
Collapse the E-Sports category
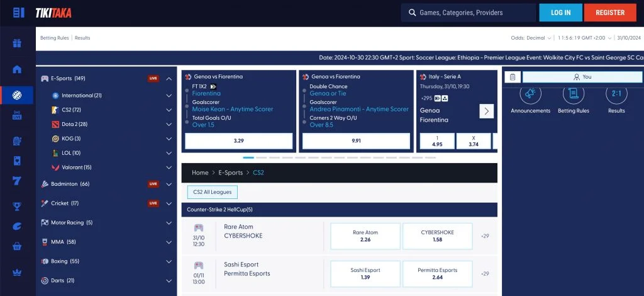point(169,79)
